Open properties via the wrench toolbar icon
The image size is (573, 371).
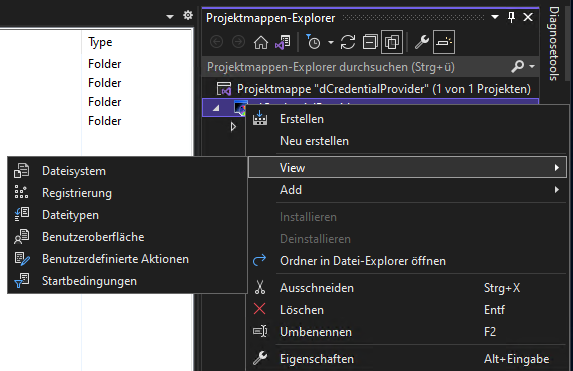[422, 42]
